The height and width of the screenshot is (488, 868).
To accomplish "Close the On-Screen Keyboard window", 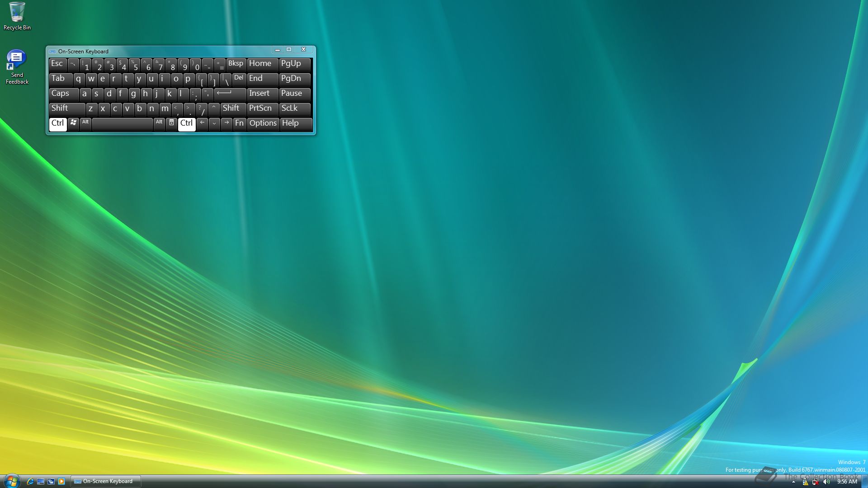I will coord(304,50).
